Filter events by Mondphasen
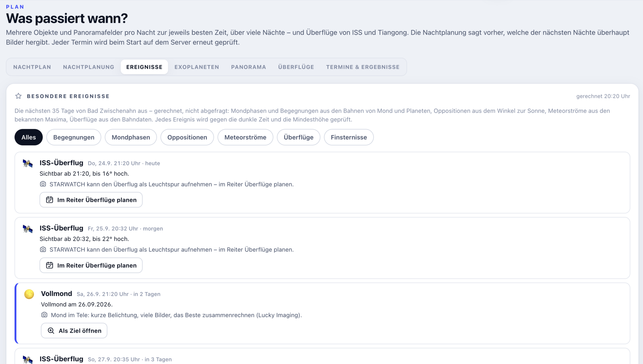 (131, 137)
